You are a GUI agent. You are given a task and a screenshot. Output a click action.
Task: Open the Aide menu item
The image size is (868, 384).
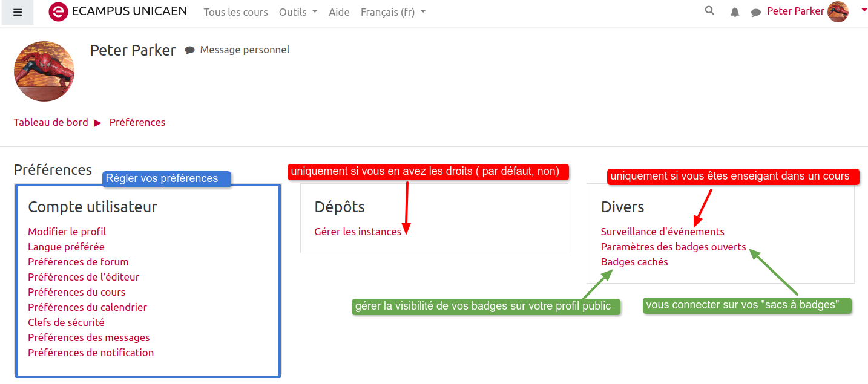(339, 12)
